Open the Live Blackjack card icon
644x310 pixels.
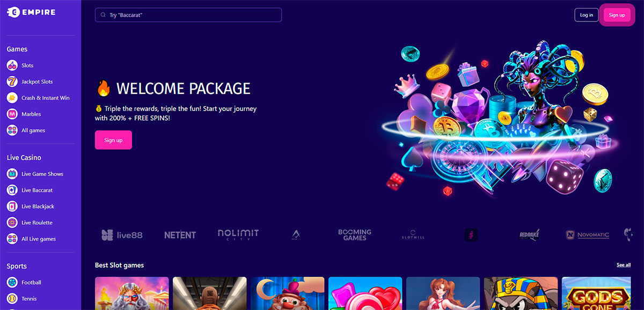pyautogui.click(x=12, y=206)
